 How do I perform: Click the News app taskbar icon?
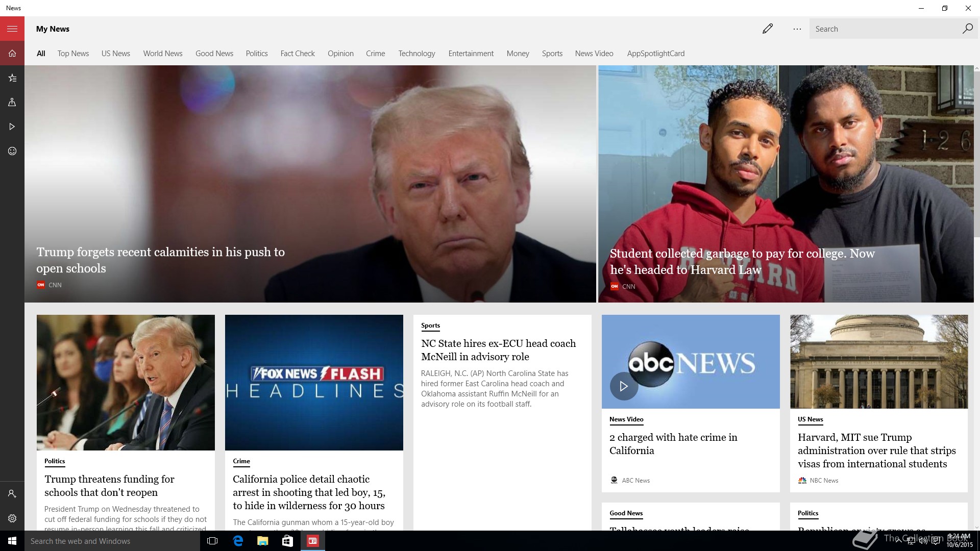pyautogui.click(x=312, y=541)
